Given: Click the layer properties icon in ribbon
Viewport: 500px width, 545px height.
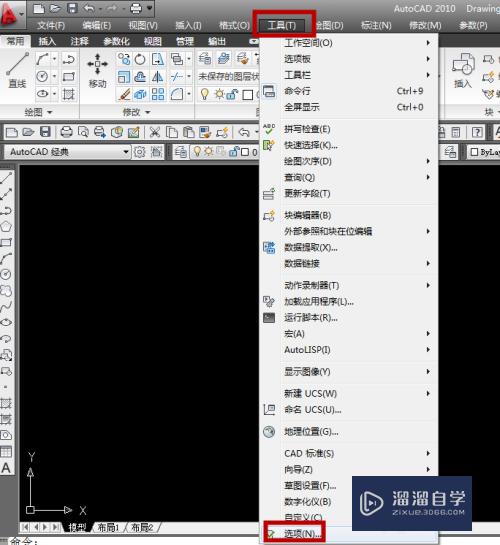Looking at the screenshot, I should click(205, 59).
